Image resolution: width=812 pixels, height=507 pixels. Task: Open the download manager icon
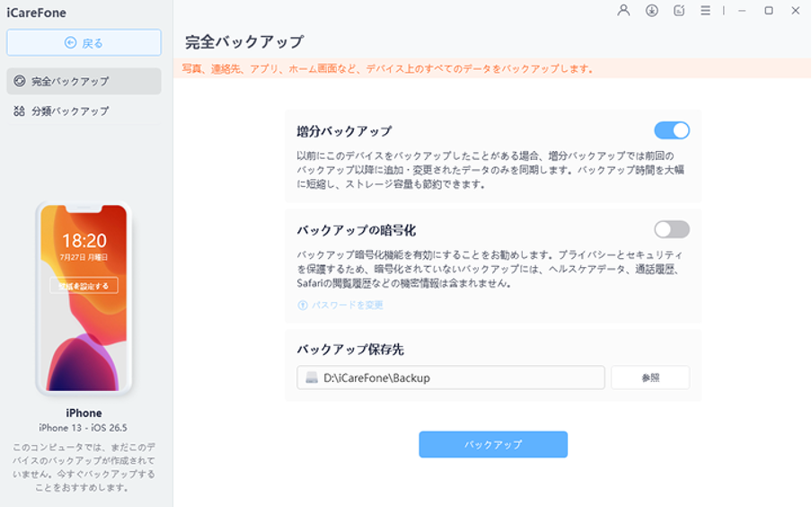[651, 11]
